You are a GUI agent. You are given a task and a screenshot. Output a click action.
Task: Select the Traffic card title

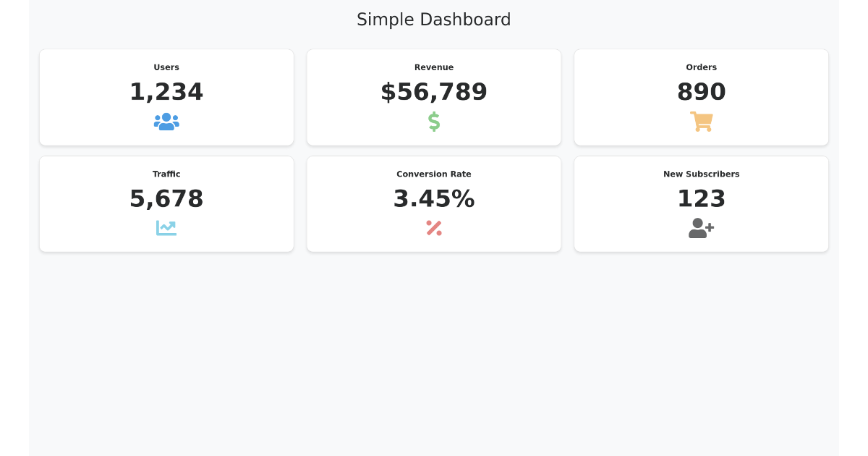166,174
